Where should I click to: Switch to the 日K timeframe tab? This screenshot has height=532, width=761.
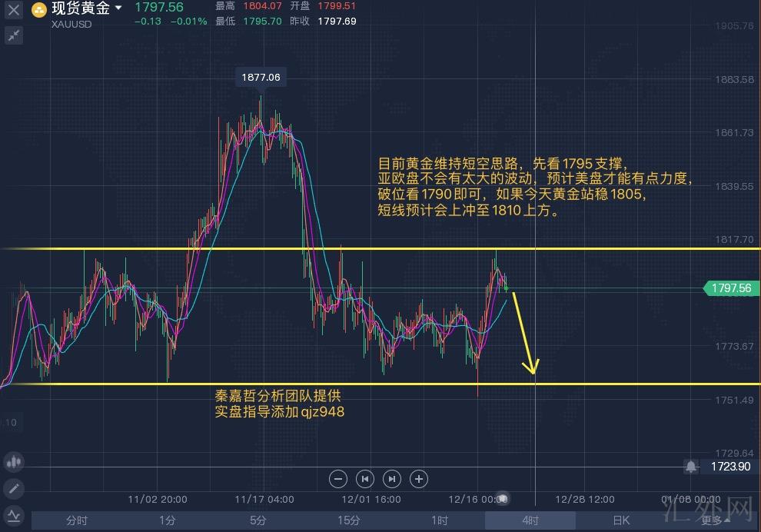(x=621, y=520)
